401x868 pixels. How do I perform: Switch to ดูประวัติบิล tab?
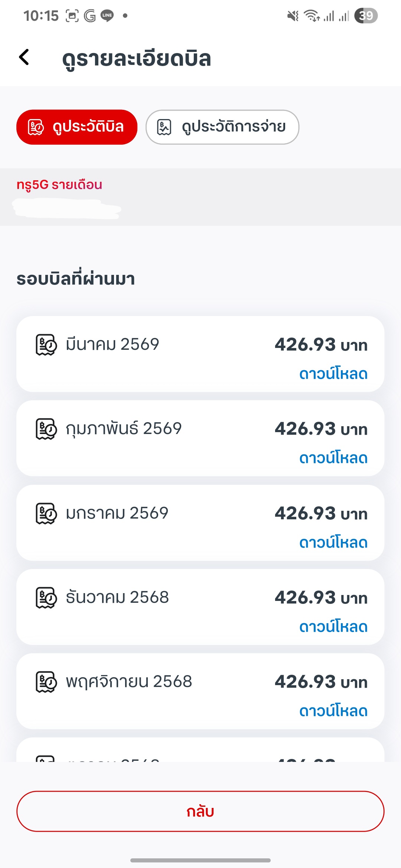point(77,127)
